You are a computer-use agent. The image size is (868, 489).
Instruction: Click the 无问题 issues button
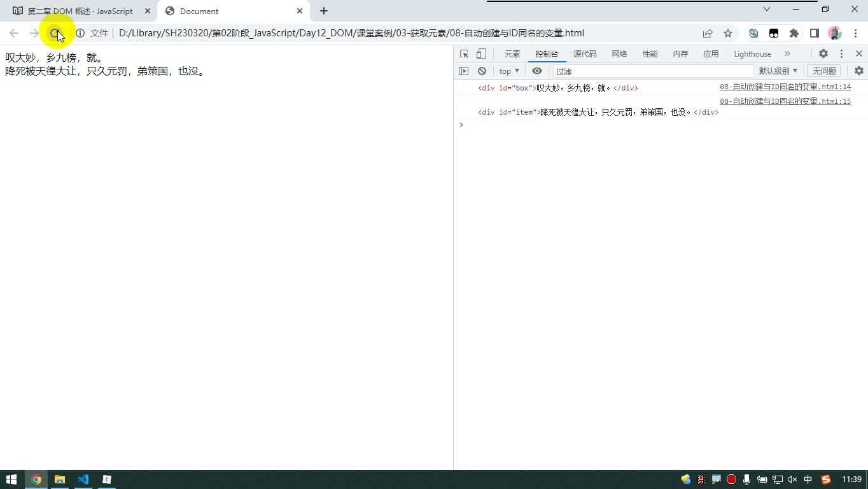pyautogui.click(x=825, y=71)
